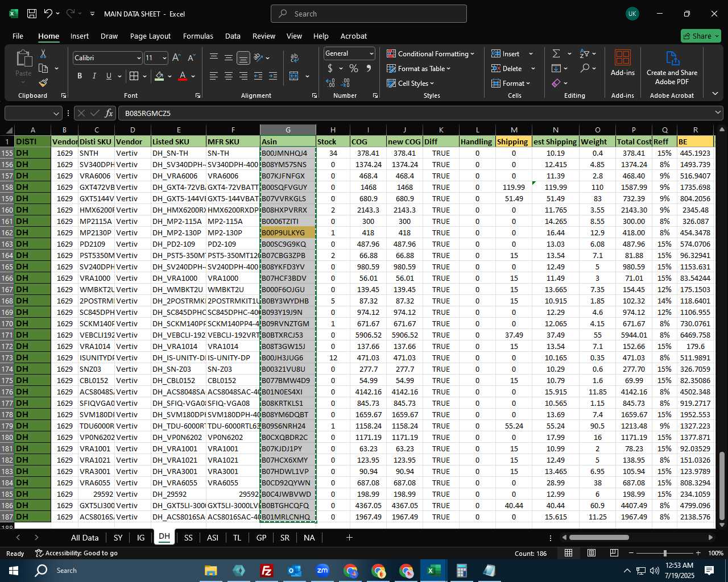Viewport: 728px width, 582px height.
Task: Open Zoom from the taskbar
Action: pyautogui.click(x=322, y=571)
